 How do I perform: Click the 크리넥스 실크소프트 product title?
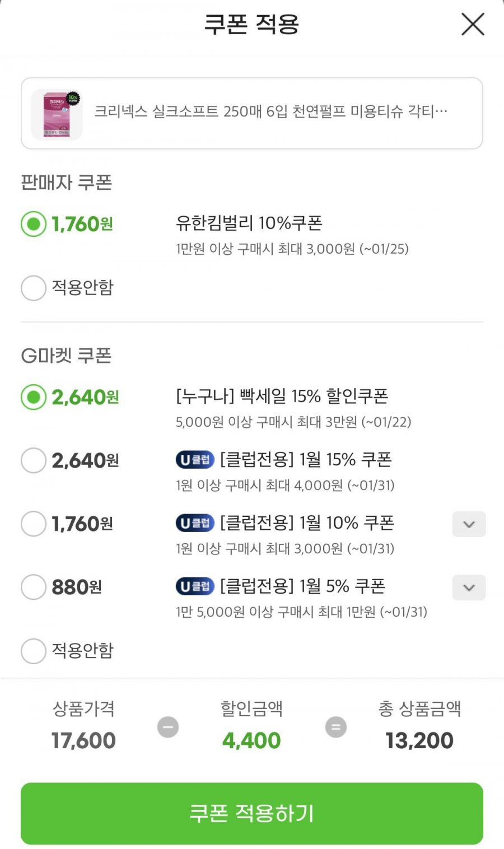pos(270,111)
